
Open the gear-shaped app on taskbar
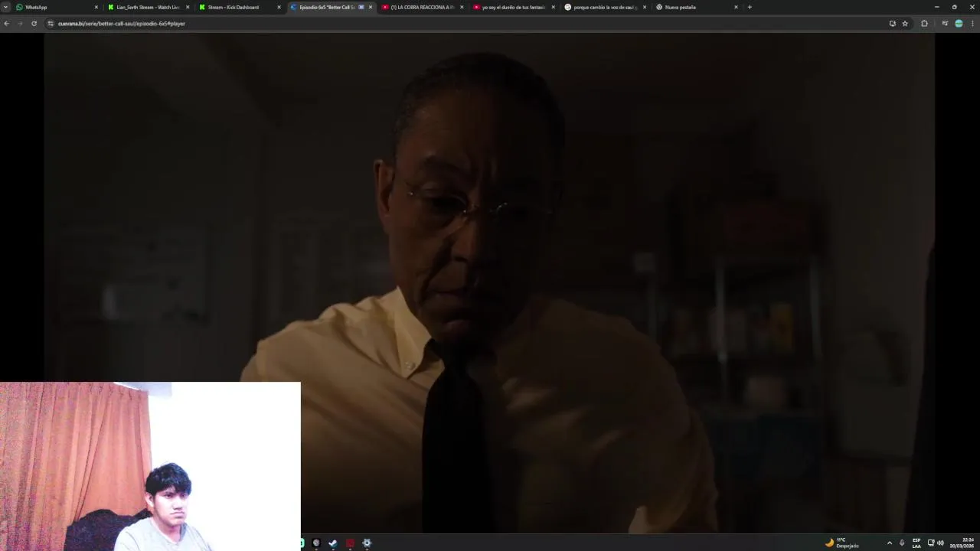[x=367, y=543]
